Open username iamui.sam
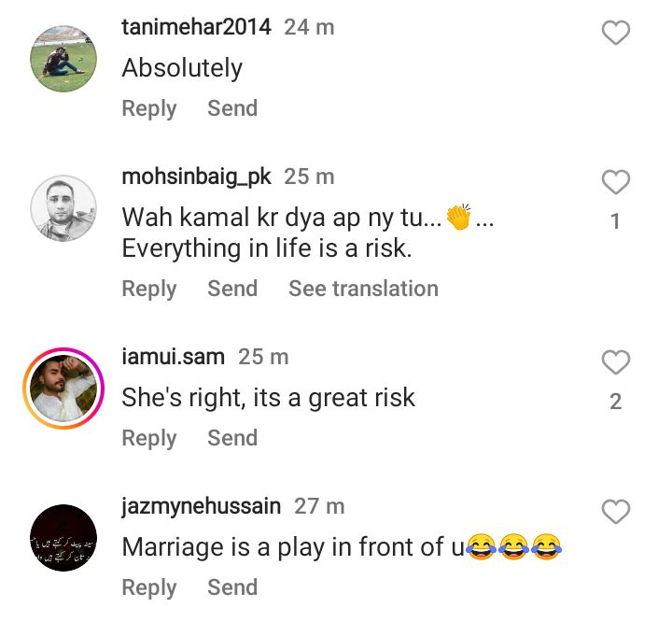 pyautogui.click(x=174, y=357)
